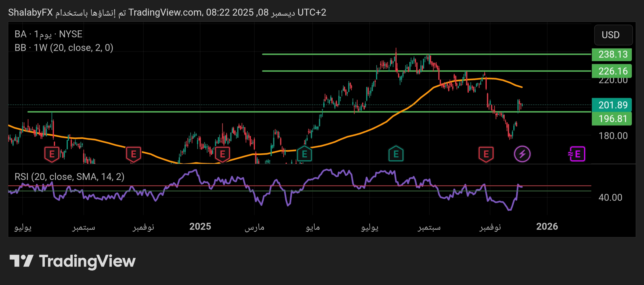Click the green earnings marker near مايو
Viewport: 644px width, 285px height.
click(x=304, y=154)
